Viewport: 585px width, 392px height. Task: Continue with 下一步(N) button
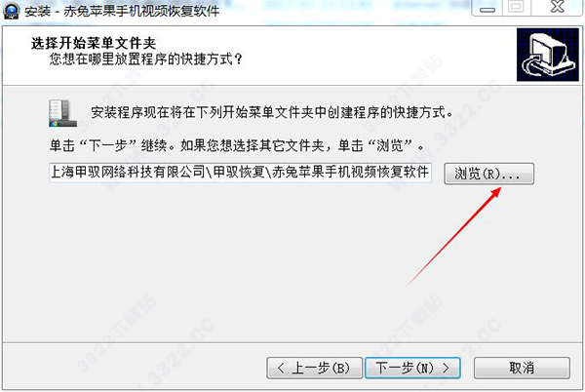coord(412,369)
